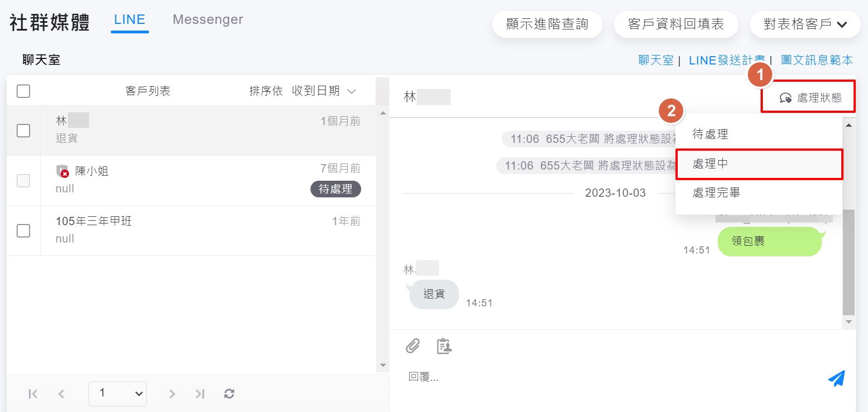Click the chat window scrollbar
The height and width of the screenshot is (412, 868).
click(849, 261)
